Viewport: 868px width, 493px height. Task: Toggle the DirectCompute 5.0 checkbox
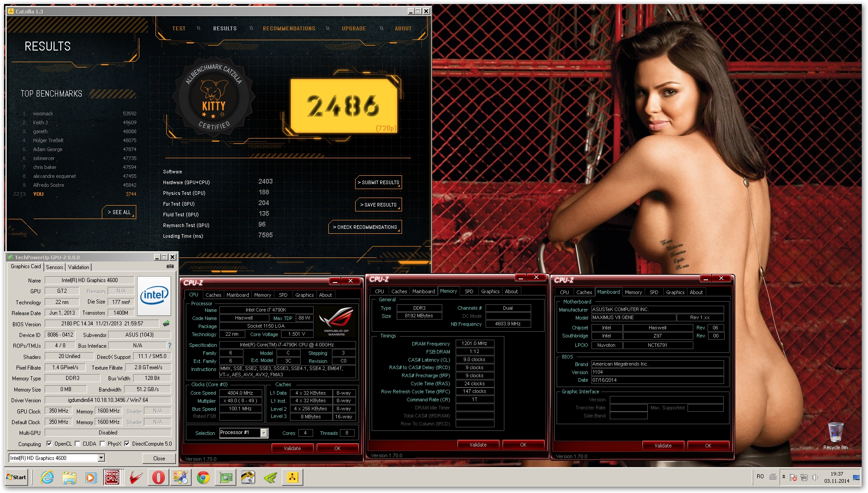pyautogui.click(x=127, y=444)
